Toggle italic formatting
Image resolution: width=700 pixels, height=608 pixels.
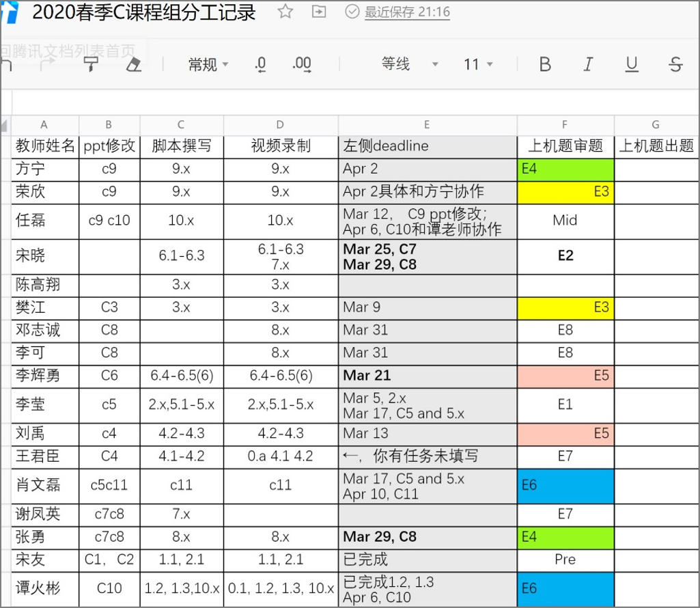[x=588, y=64]
